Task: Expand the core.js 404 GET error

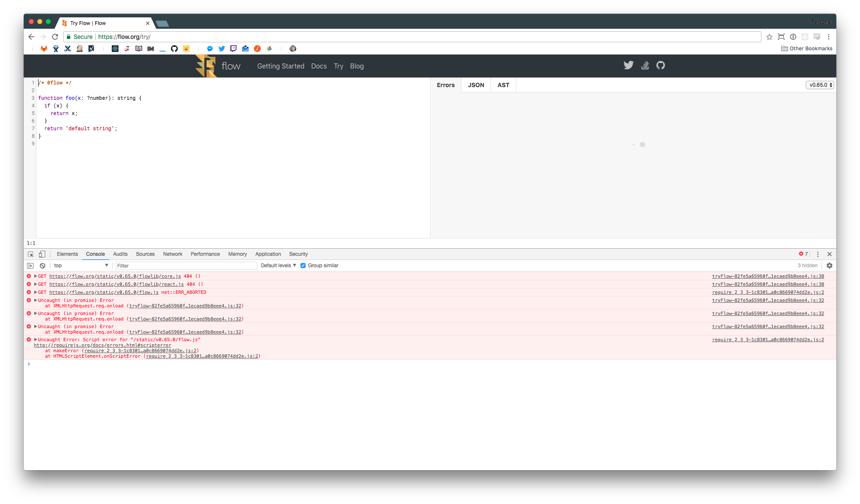Action: pyautogui.click(x=36, y=276)
